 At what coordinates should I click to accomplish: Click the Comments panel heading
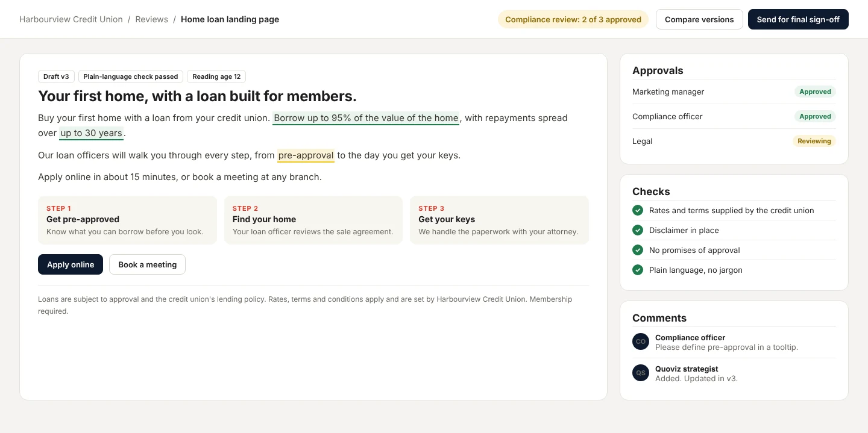coord(659,318)
